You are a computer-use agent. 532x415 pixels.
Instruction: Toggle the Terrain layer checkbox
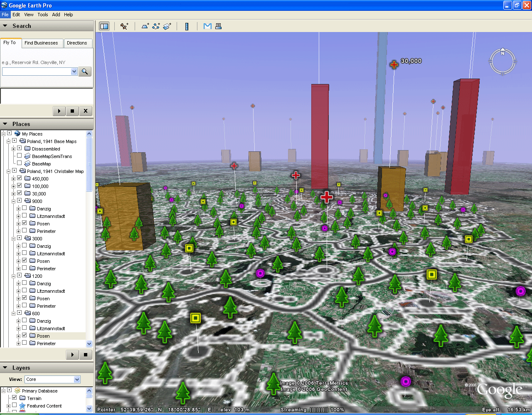coord(14,398)
